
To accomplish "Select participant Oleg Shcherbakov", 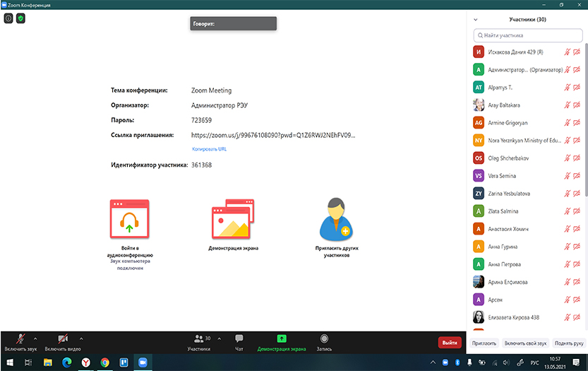I will click(x=528, y=158).
